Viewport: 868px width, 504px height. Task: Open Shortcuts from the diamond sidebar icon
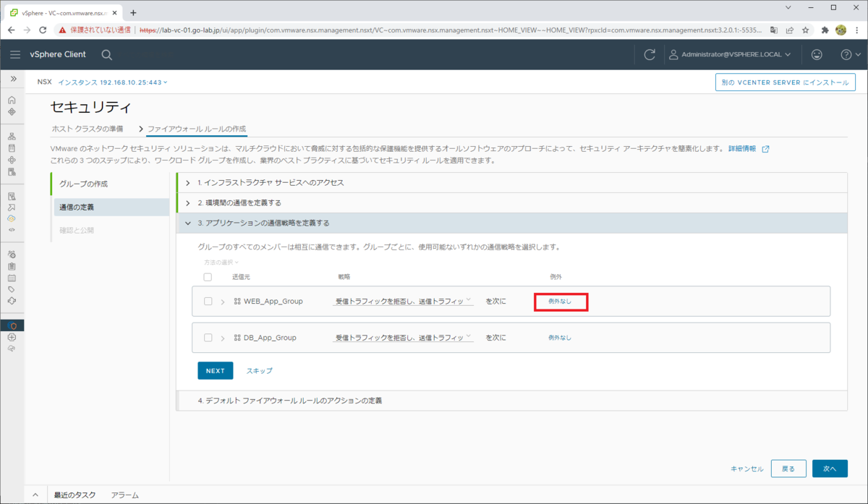[12, 112]
